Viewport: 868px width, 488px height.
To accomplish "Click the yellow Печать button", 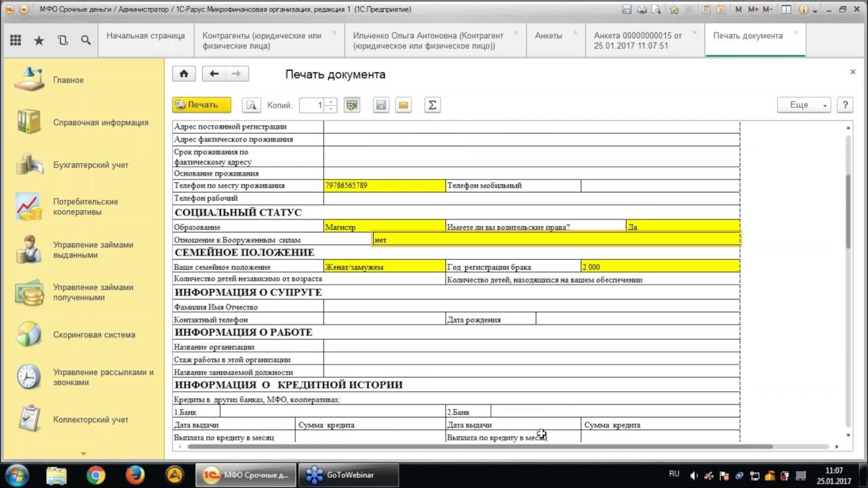I will pos(201,105).
